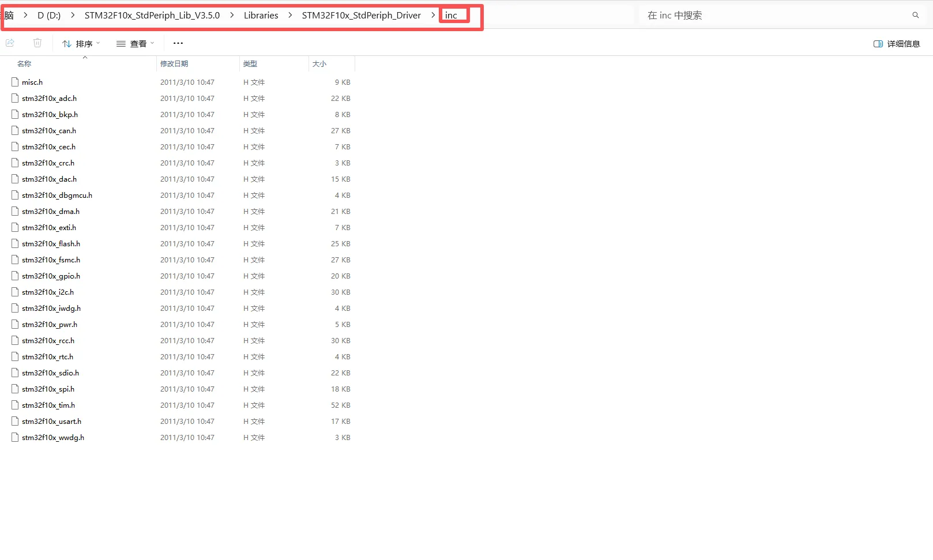Click the delete trash icon
This screenshot has height=560, width=933.
click(37, 43)
